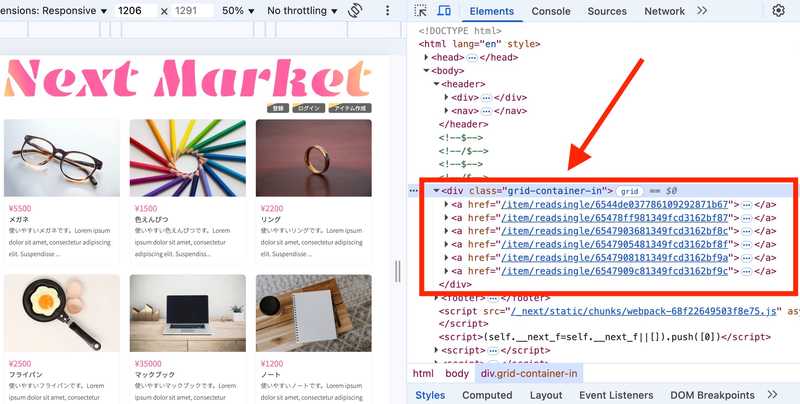The image size is (800, 404).
Task: Click the rotate device orientation icon
Action: [x=356, y=10]
